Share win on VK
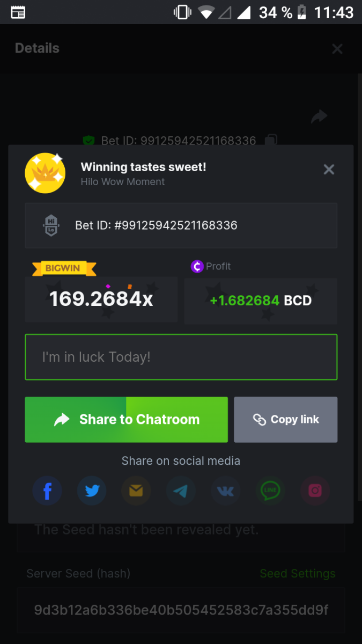The width and height of the screenshot is (362, 644). 225,491
